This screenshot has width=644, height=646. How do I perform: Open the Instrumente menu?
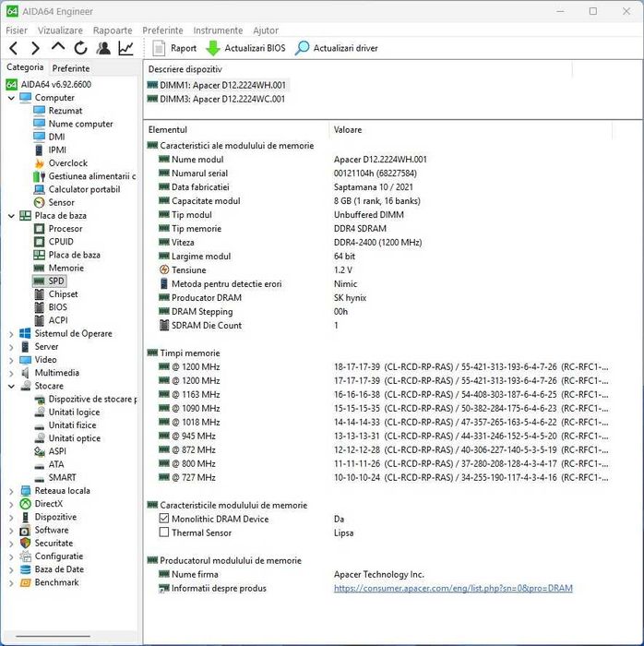[218, 30]
